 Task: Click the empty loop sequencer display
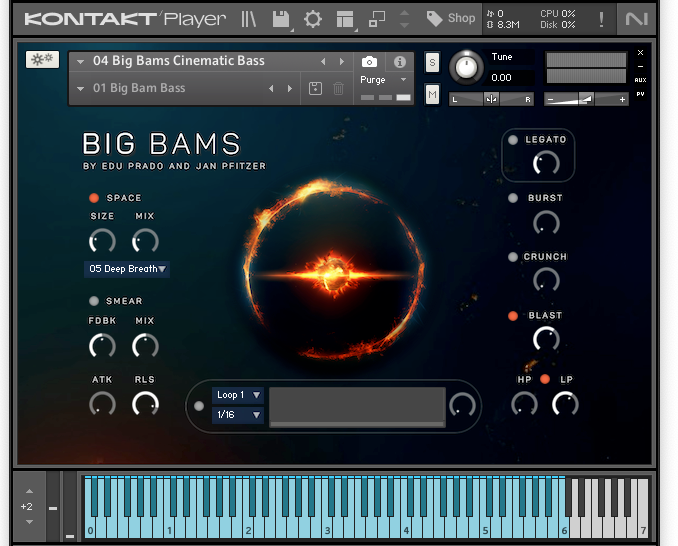click(x=357, y=406)
